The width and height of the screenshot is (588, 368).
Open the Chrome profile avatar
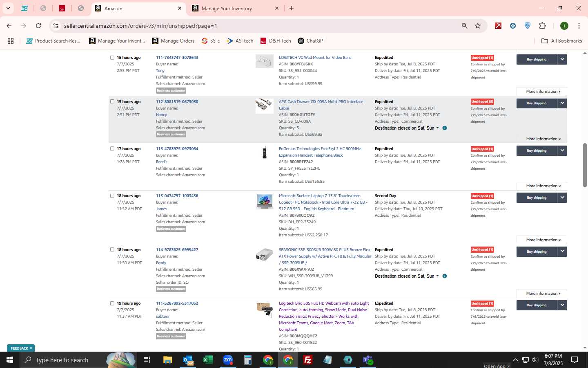coord(564,26)
